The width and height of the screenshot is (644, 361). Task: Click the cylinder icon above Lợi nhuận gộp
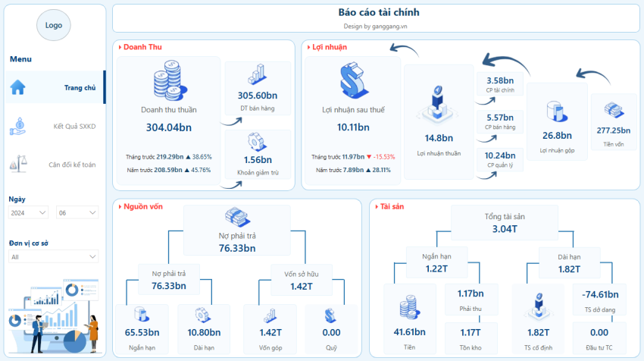coord(557,111)
